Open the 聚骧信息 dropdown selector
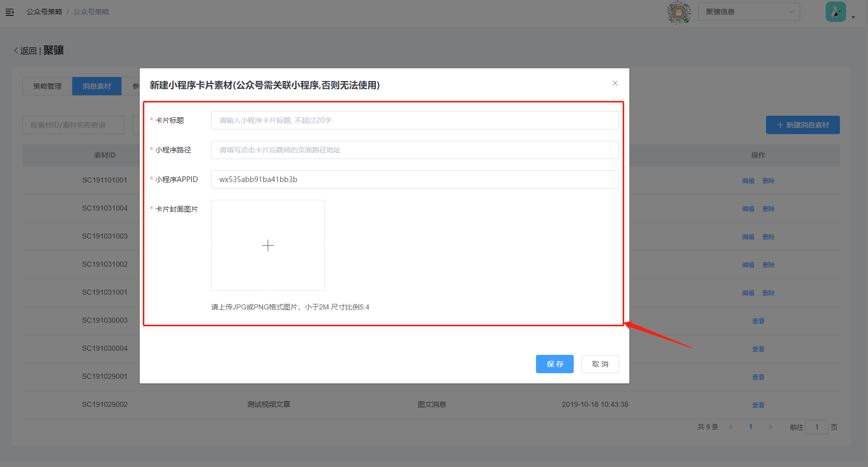868x467 pixels. pyautogui.click(x=749, y=12)
